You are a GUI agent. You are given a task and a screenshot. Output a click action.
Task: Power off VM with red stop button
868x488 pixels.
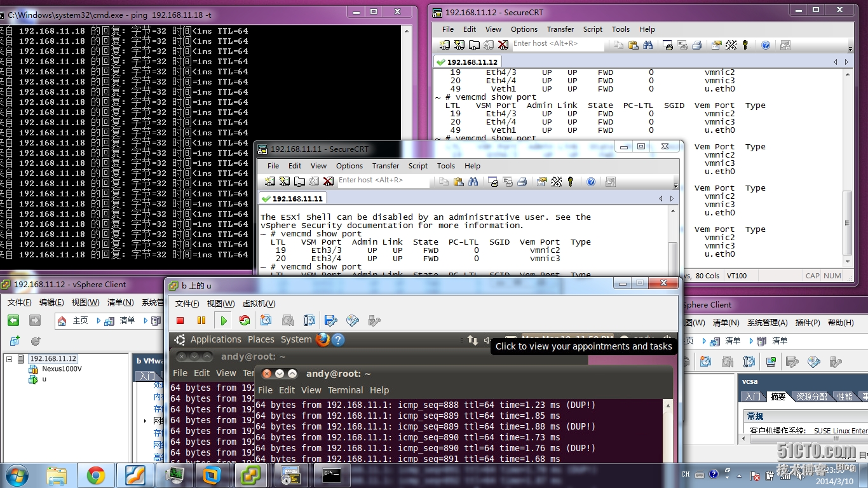pos(180,321)
